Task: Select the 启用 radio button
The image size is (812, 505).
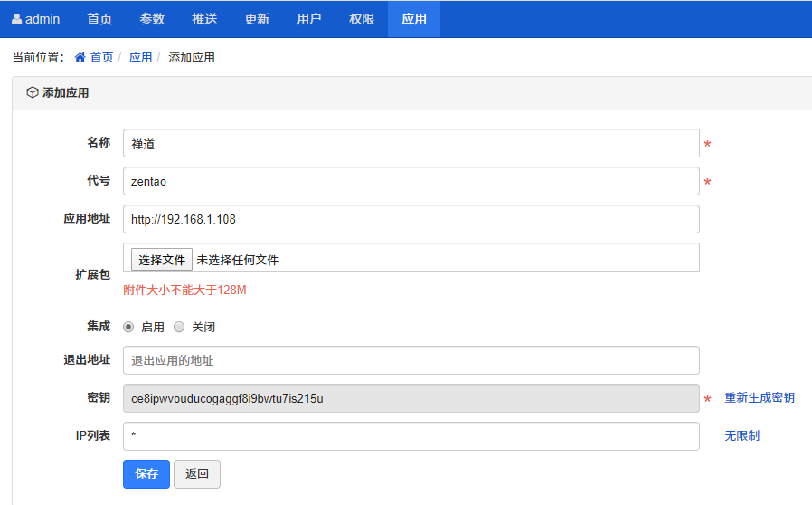Action: (x=128, y=327)
